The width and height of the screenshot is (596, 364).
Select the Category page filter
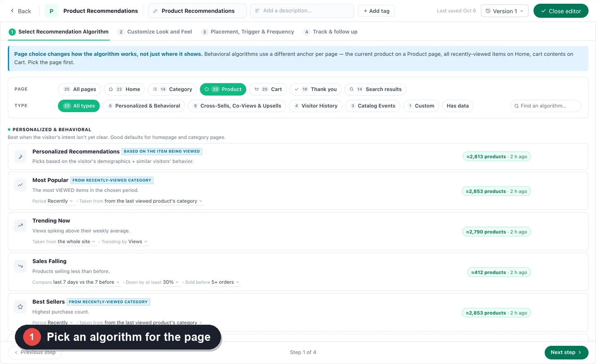click(172, 89)
